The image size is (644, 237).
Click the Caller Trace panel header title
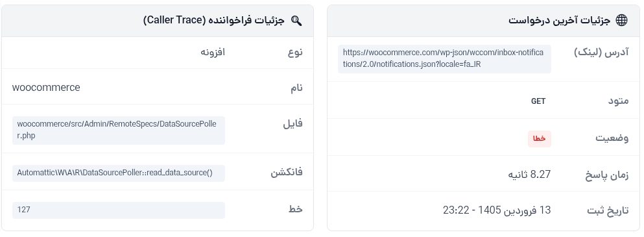tap(213, 20)
